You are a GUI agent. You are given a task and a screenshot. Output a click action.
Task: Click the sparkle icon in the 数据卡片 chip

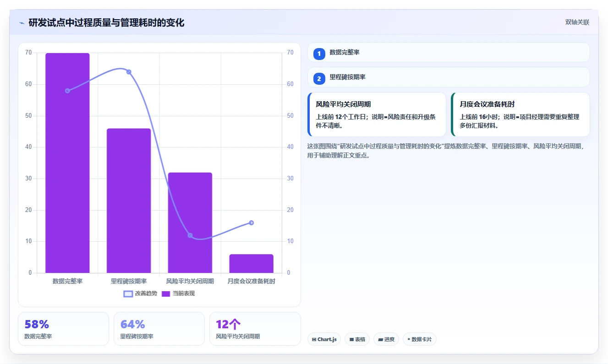[x=409, y=339]
